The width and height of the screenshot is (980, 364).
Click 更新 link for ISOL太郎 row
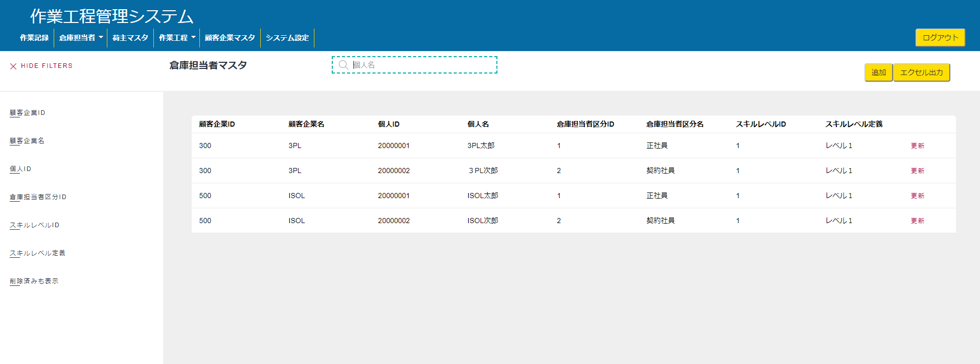click(918, 196)
